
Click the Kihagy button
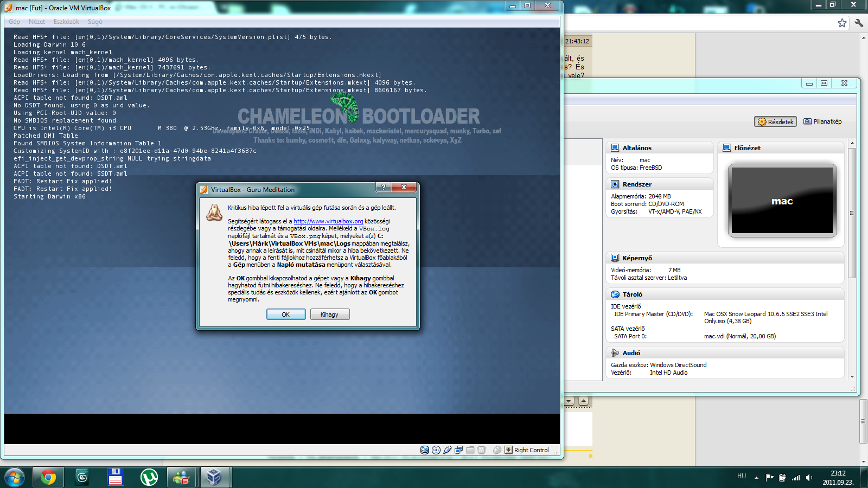pos(330,314)
